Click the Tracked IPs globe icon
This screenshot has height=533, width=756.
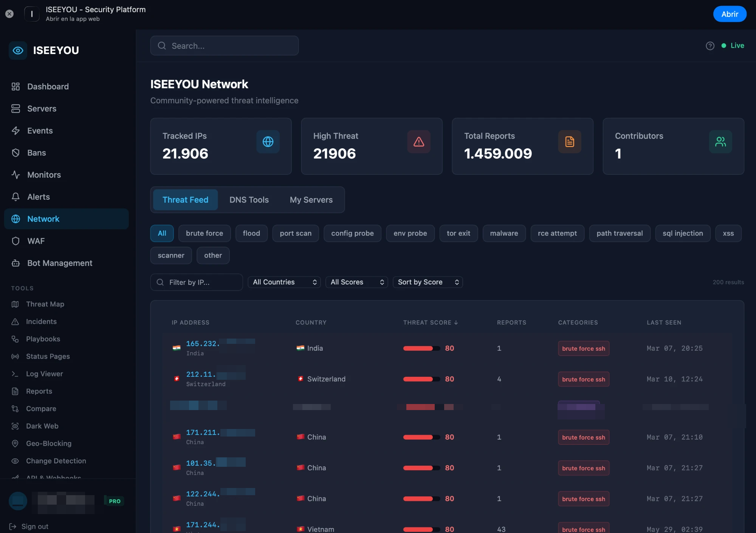point(268,141)
